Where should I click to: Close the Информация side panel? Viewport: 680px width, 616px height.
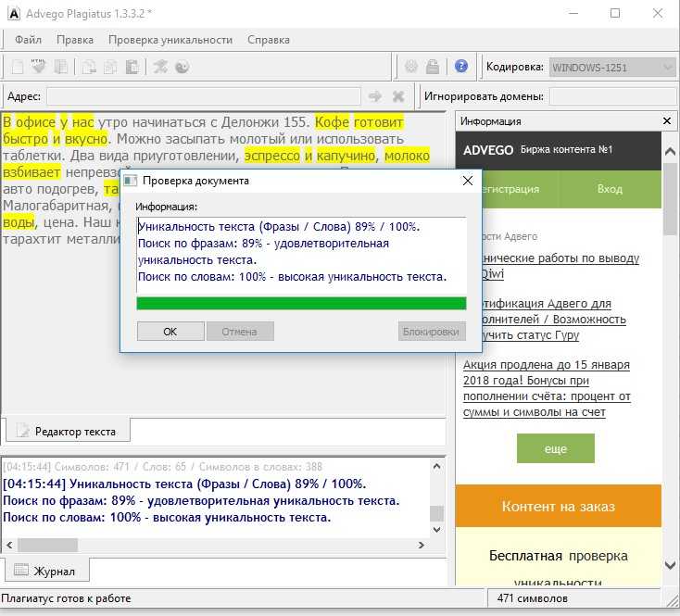667,121
